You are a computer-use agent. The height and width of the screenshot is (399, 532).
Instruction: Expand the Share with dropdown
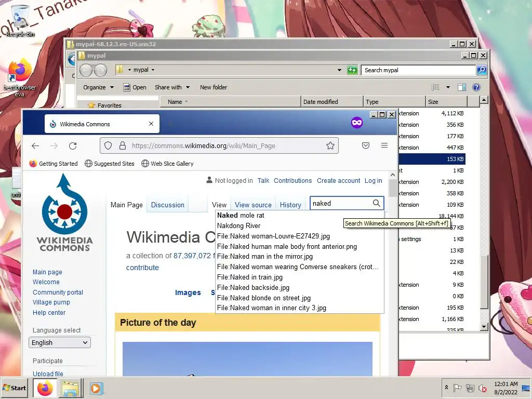[x=172, y=87]
